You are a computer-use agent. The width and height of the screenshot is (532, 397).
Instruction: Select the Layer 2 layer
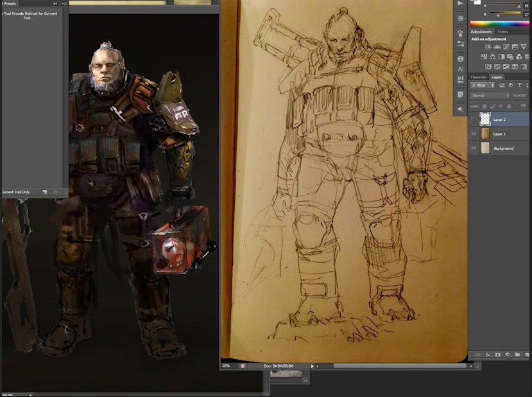click(x=498, y=119)
